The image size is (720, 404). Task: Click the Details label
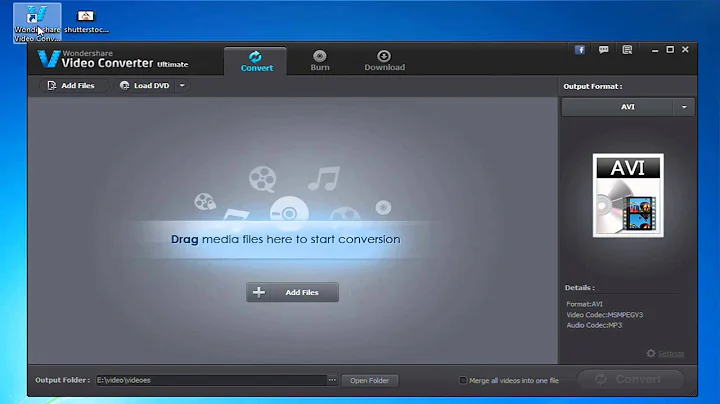(579, 288)
